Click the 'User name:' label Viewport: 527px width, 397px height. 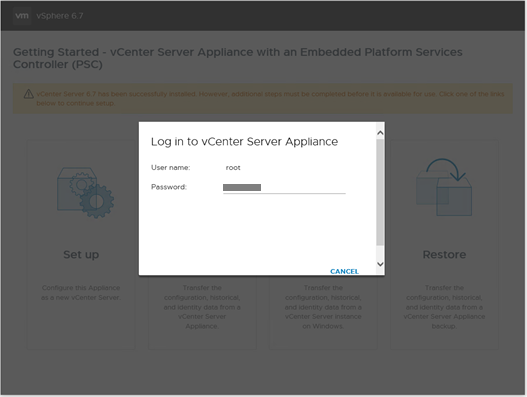(171, 167)
